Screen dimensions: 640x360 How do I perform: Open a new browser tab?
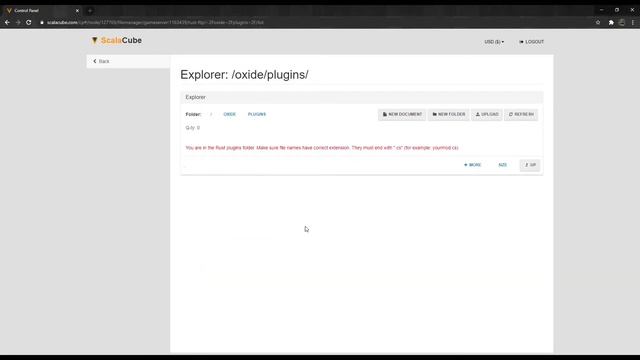point(90,11)
